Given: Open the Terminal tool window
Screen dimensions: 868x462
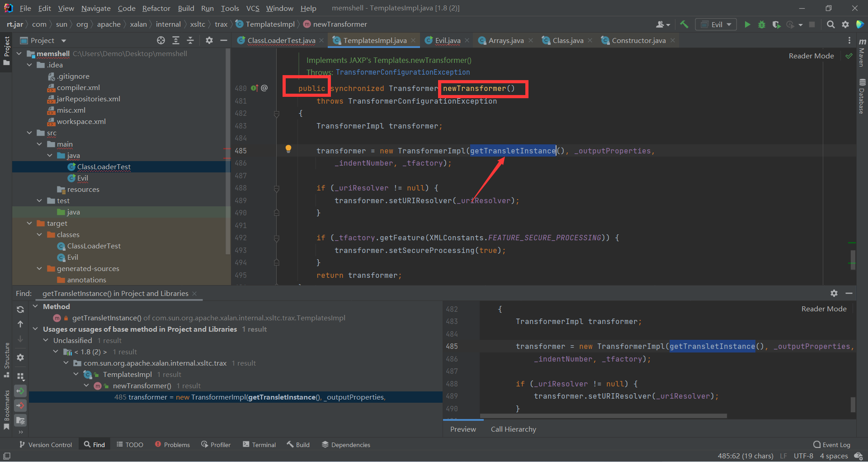Looking at the screenshot, I should click(259, 445).
